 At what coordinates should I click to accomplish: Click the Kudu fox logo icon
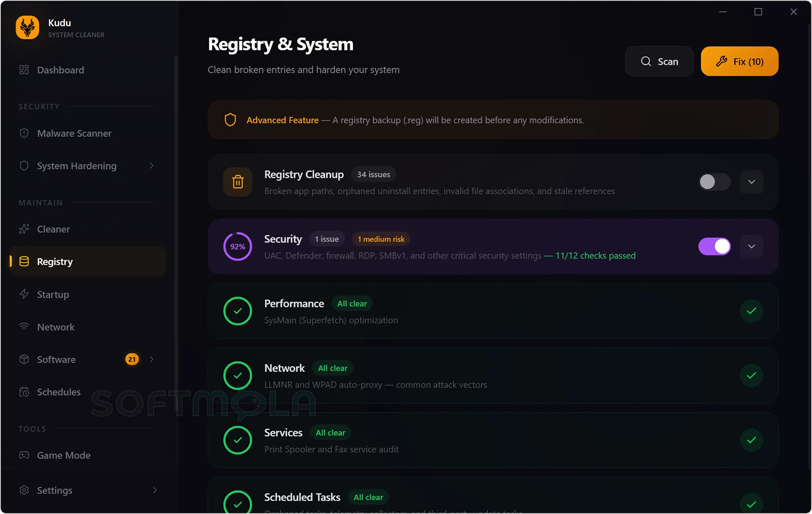point(27,27)
